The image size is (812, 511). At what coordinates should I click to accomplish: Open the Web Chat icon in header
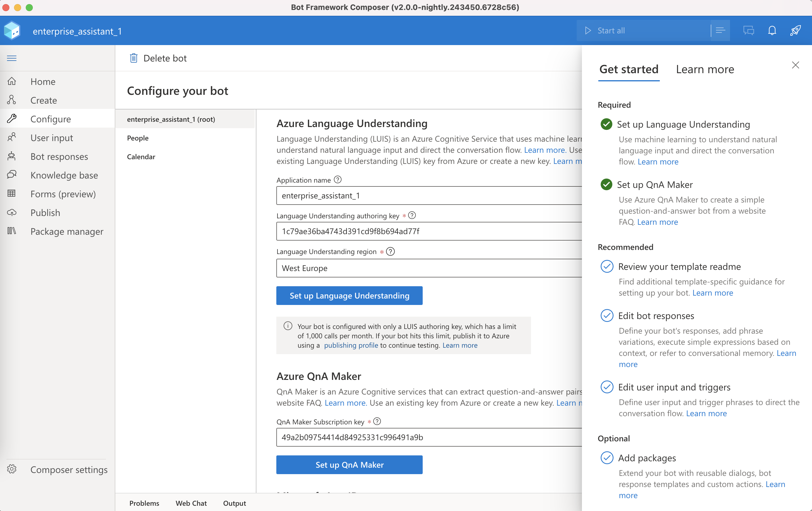(x=748, y=31)
